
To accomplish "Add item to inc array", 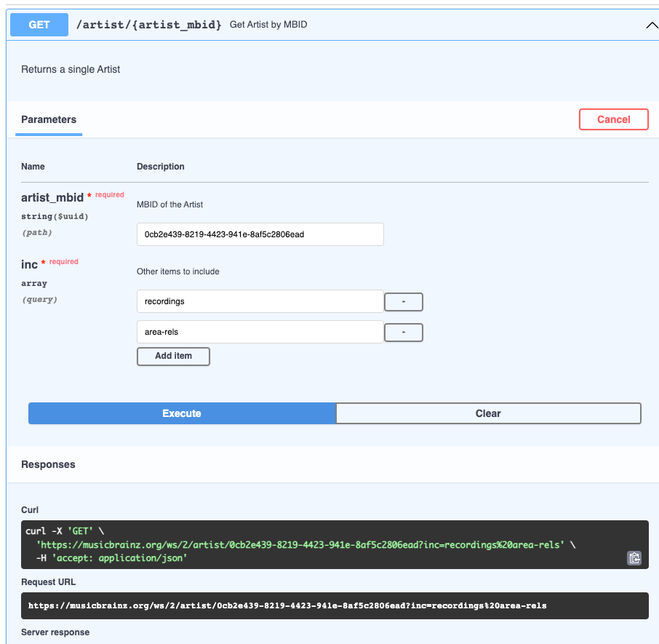I will click(173, 356).
